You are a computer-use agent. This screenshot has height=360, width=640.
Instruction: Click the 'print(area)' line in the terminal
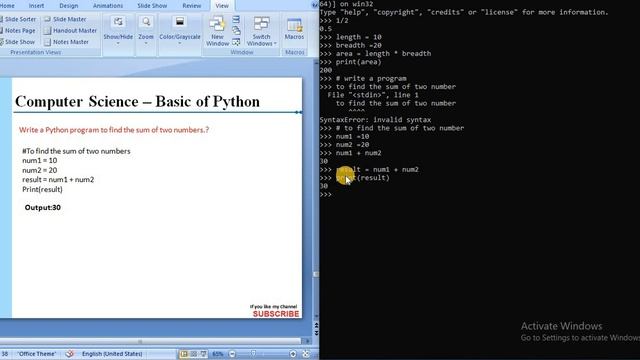coord(358,62)
